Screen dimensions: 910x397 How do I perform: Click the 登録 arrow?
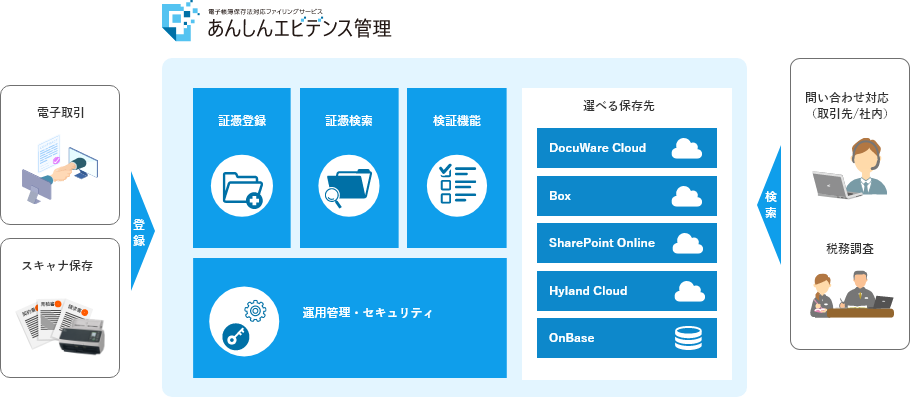143,231
